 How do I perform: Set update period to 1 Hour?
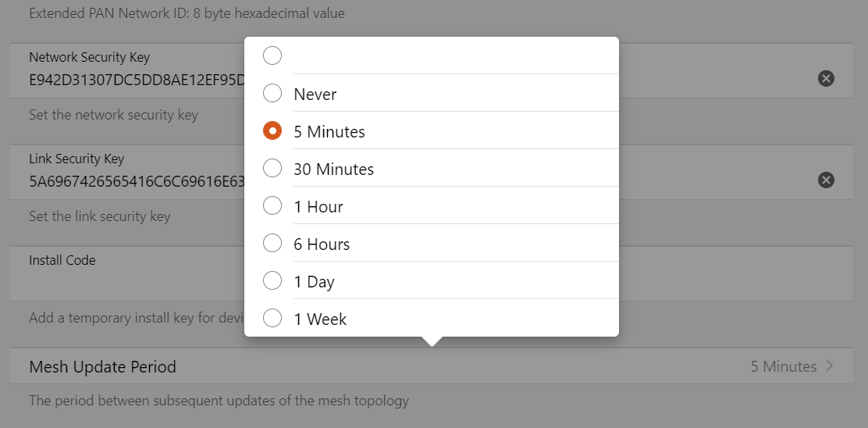[x=272, y=206]
